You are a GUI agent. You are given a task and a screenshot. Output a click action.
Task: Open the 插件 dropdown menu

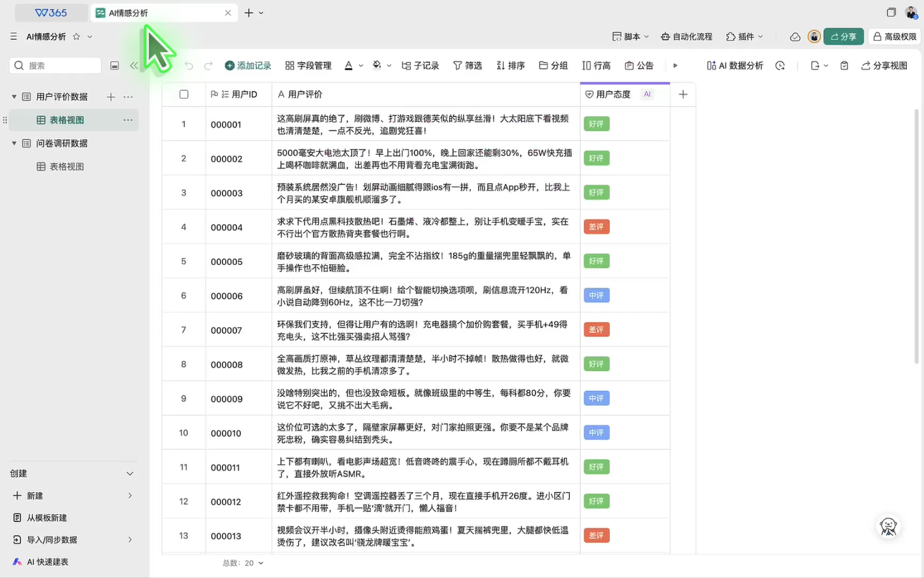745,37
